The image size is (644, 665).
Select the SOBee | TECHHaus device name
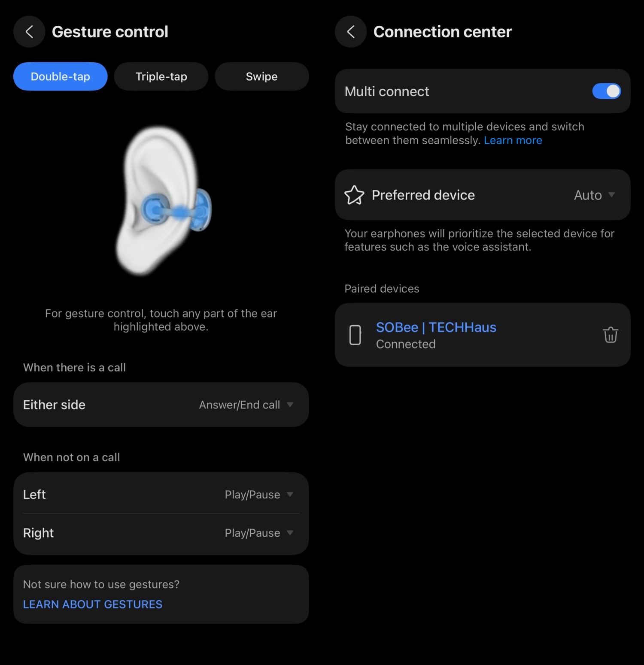(436, 327)
